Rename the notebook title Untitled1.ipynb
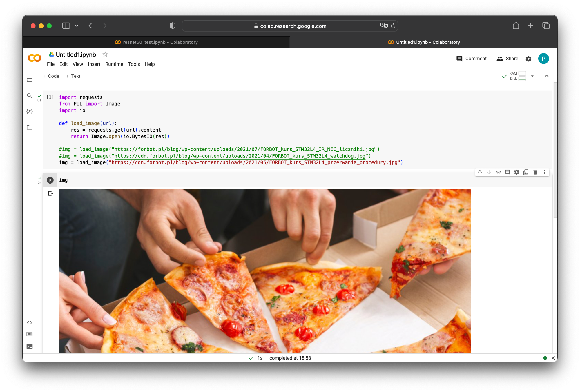Screen dimensions: 580x392 coord(76,55)
